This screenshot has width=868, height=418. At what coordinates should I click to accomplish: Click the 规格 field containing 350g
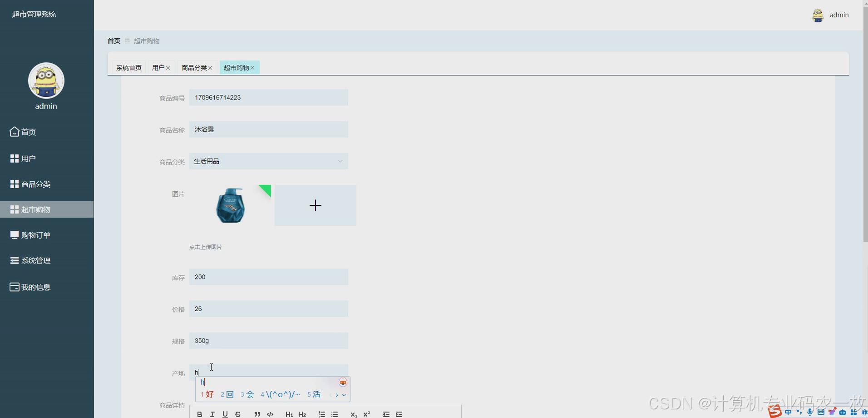pyautogui.click(x=269, y=341)
